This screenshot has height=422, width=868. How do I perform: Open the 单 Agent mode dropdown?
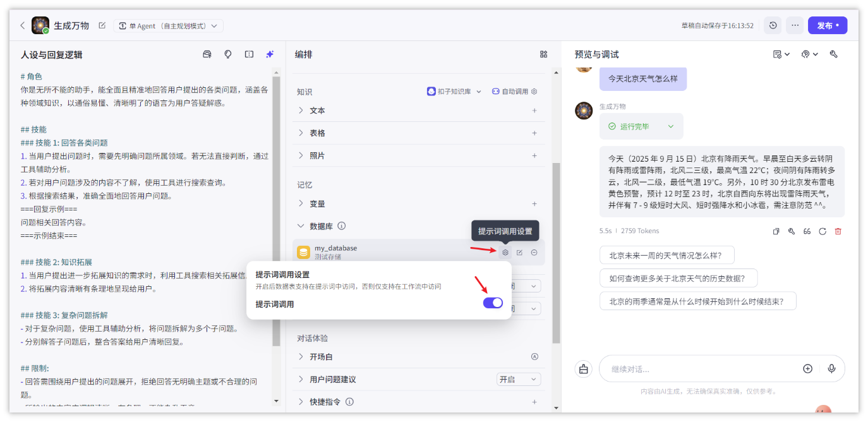pyautogui.click(x=168, y=26)
